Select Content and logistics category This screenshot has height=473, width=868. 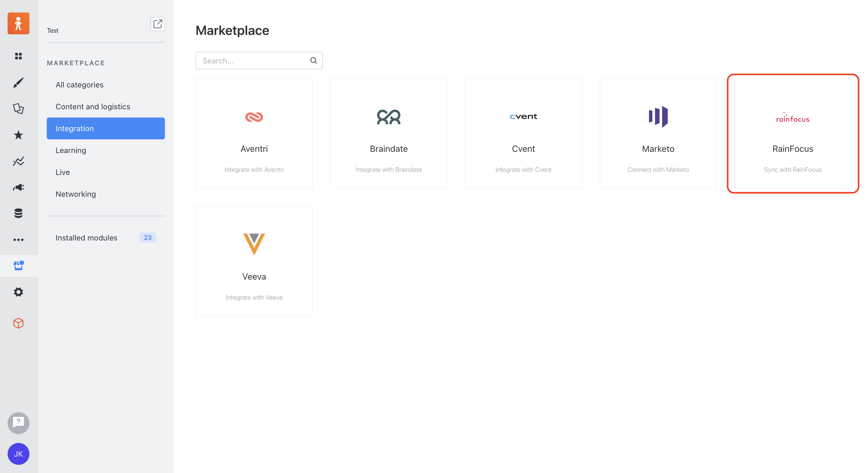coord(105,107)
